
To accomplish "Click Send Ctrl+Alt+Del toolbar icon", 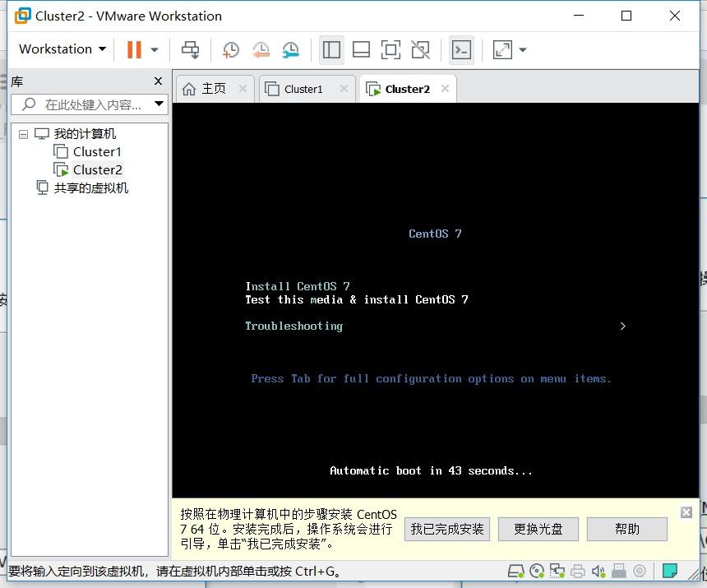I will [190, 49].
